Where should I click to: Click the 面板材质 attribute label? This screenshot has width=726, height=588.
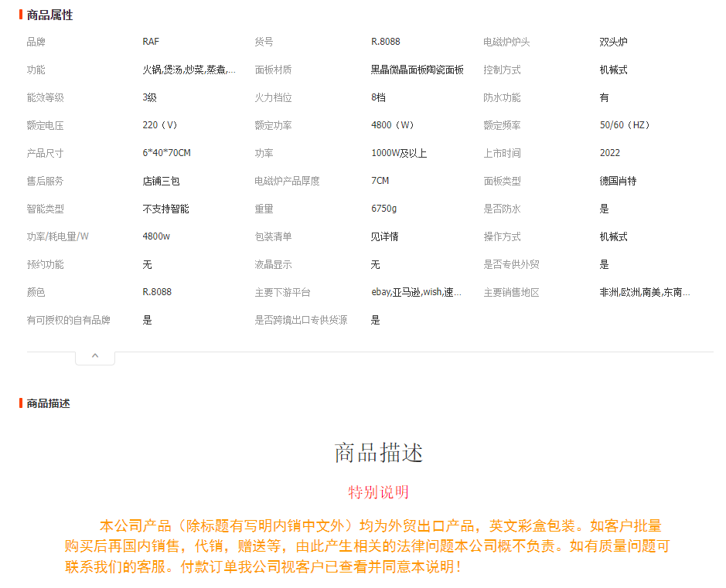pos(273,70)
